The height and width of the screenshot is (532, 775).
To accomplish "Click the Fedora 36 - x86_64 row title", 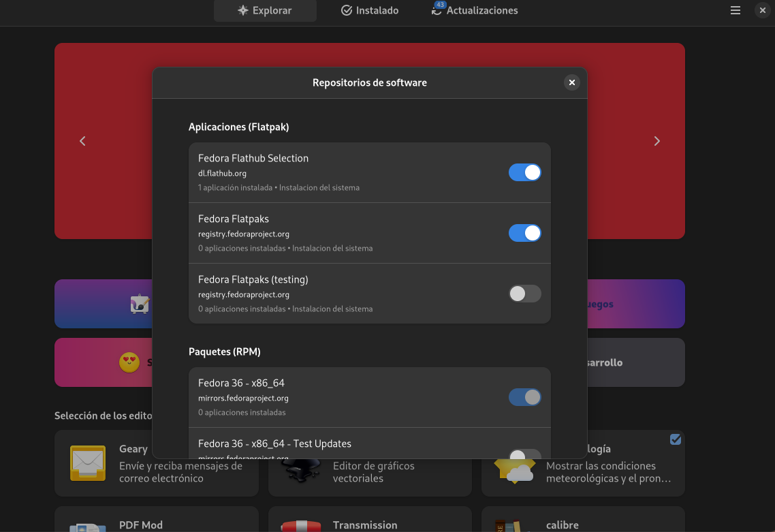I will pyautogui.click(x=241, y=384).
